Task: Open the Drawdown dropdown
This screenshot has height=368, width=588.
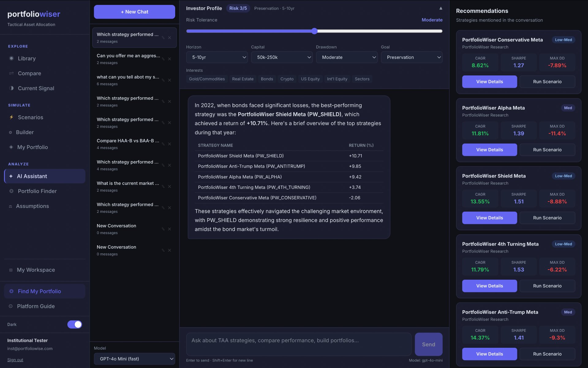Action: [347, 57]
